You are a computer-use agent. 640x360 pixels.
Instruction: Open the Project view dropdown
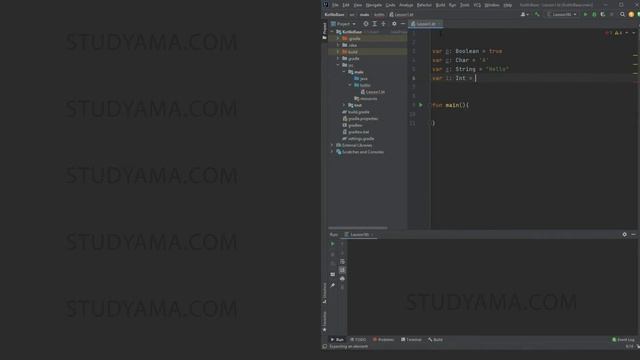(x=343, y=24)
